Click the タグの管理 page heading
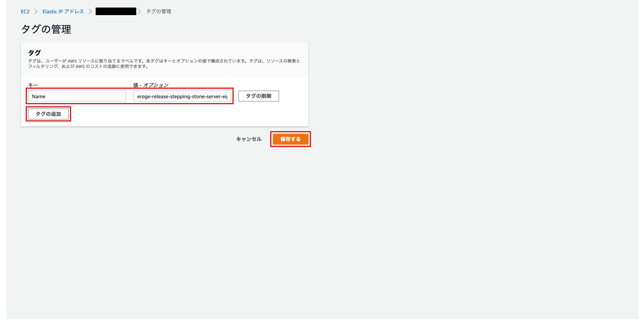The image size is (644, 327). pos(46,29)
